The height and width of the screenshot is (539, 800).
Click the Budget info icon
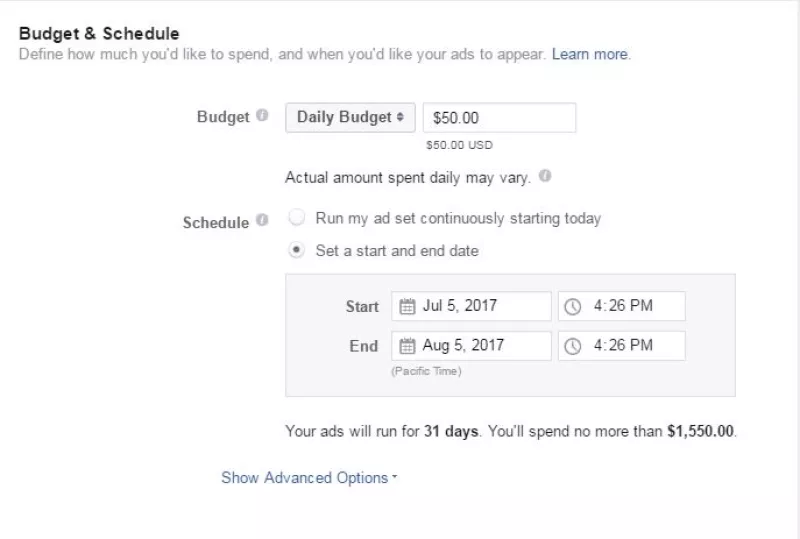[262, 115]
